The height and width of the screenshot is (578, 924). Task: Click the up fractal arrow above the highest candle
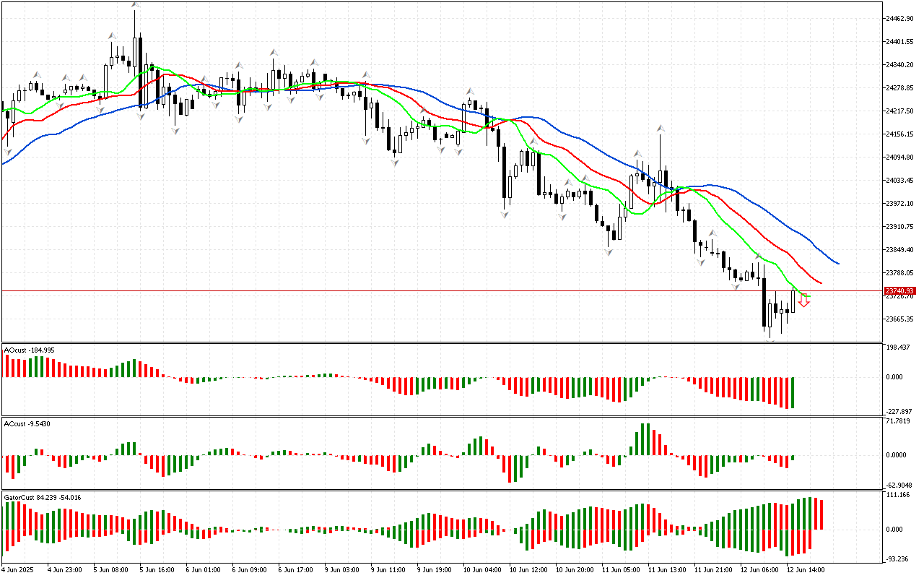[135, 5]
